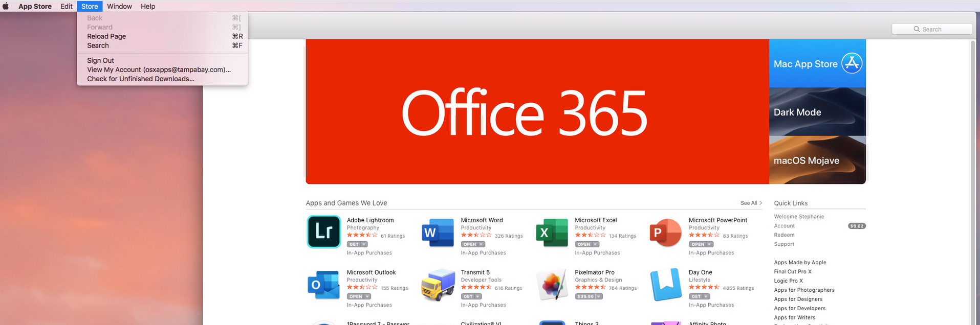The height and width of the screenshot is (325, 980).
Task: Open the Microsoft Word app icon
Action: [x=438, y=233]
